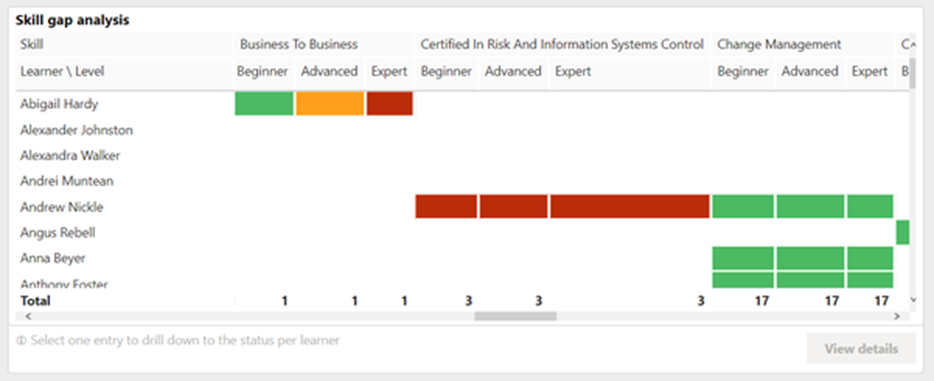The width and height of the screenshot is (934, 381).
Task: Select Andrew Nickle's Change Management Advanced cell
Action: click(x=810, y=206)
